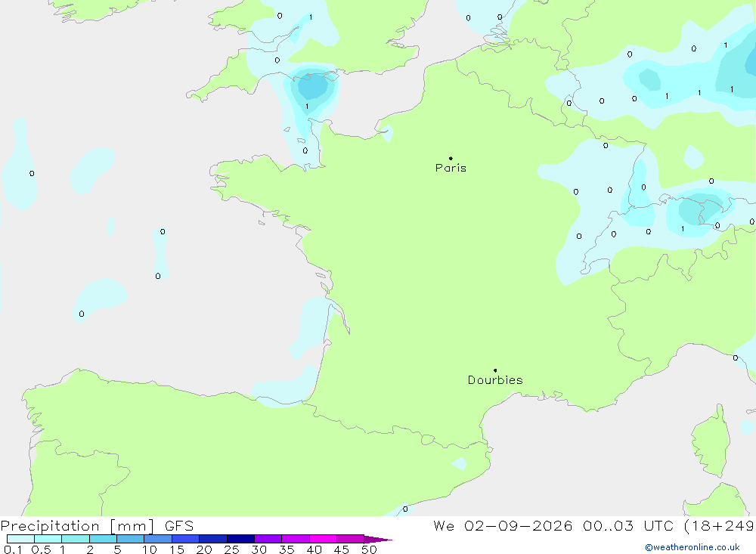Pick the 1–2 mm legend swatch
The image size is (756, 554).
point(76,539)
